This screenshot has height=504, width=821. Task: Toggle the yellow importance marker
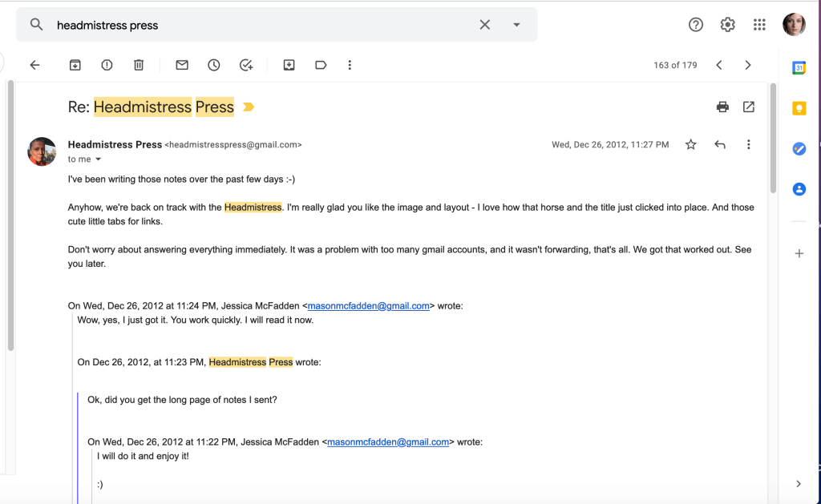point(249,107)
